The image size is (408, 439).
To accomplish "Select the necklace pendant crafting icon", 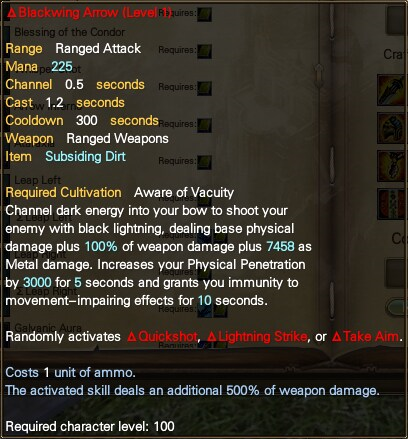I will (393, 166).
